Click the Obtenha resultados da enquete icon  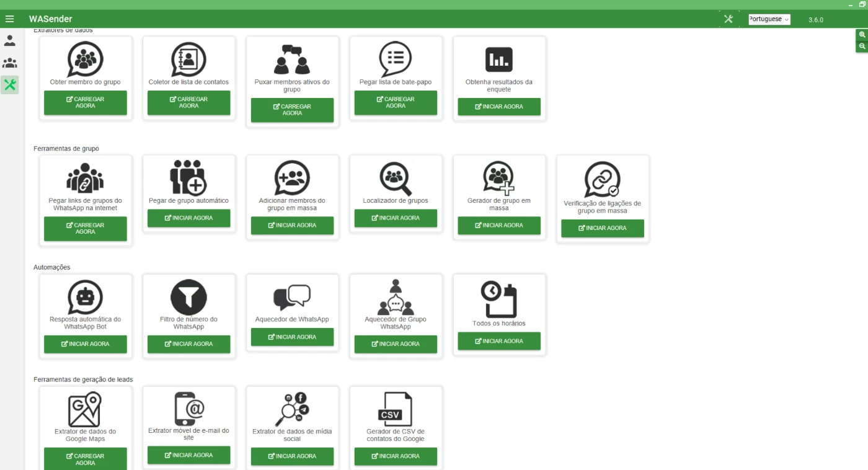click(x=499, y=60)
